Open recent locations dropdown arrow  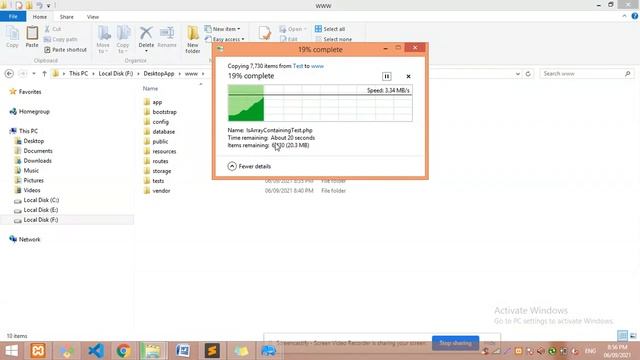[34, 73]
